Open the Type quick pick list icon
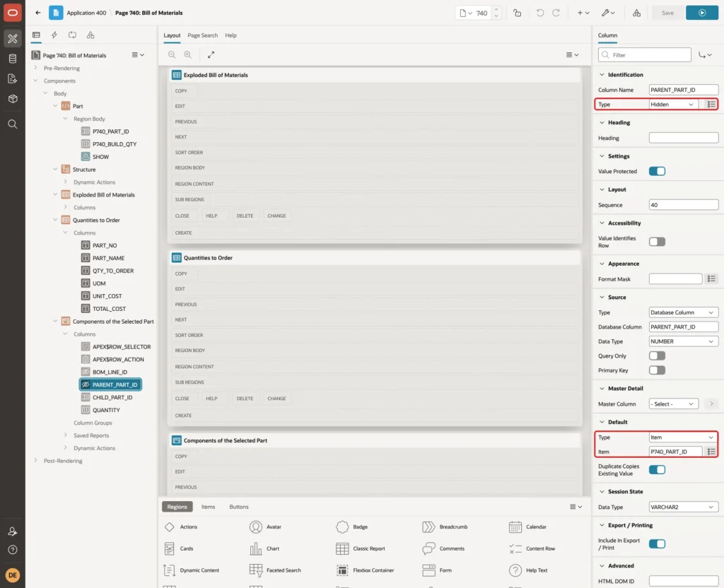The image size is (724, 588). (711, 105)
